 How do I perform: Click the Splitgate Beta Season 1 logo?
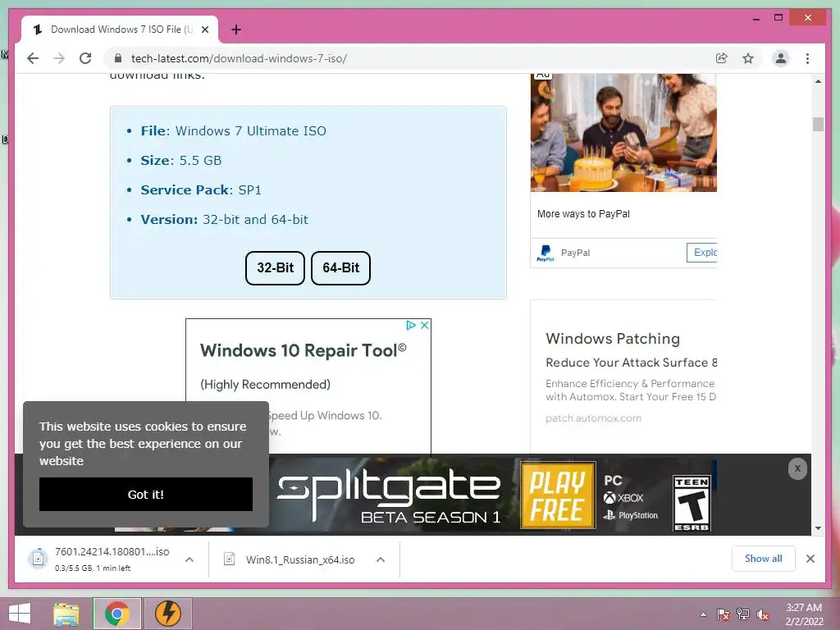click(390, 495)
